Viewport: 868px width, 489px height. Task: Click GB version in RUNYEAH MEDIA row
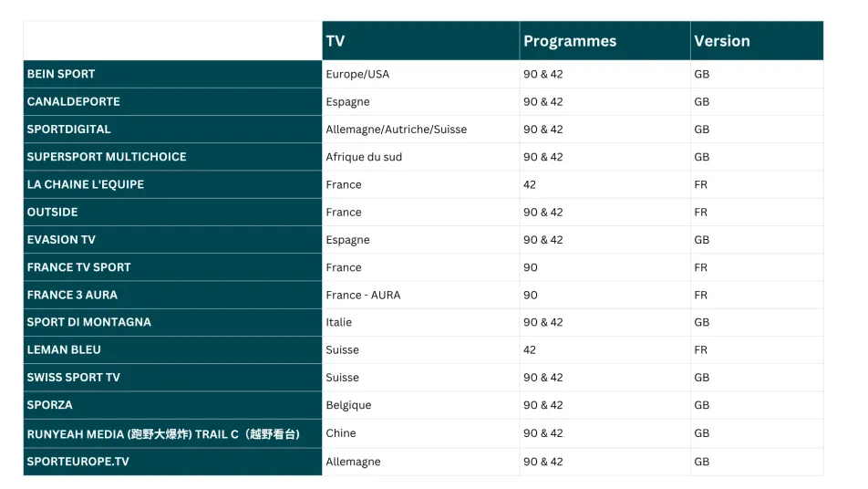tap(701, 433)
